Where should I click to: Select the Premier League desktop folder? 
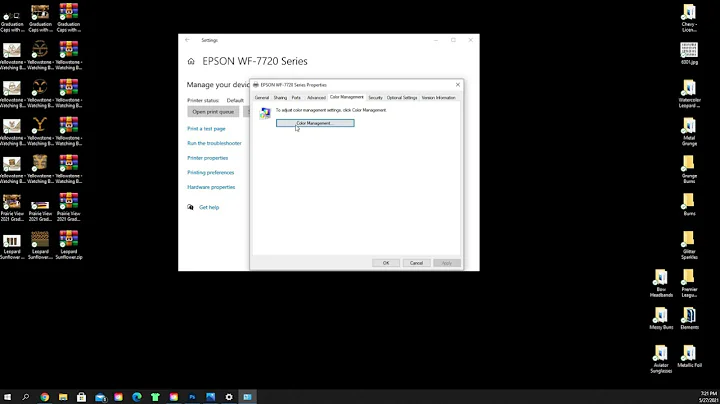689,284
